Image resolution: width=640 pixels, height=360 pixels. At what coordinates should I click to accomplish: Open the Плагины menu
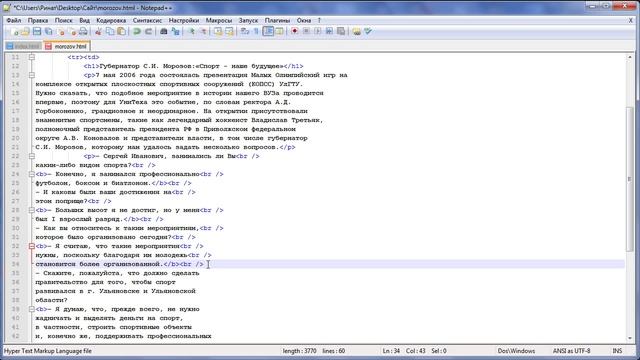(x=277, y=20)
